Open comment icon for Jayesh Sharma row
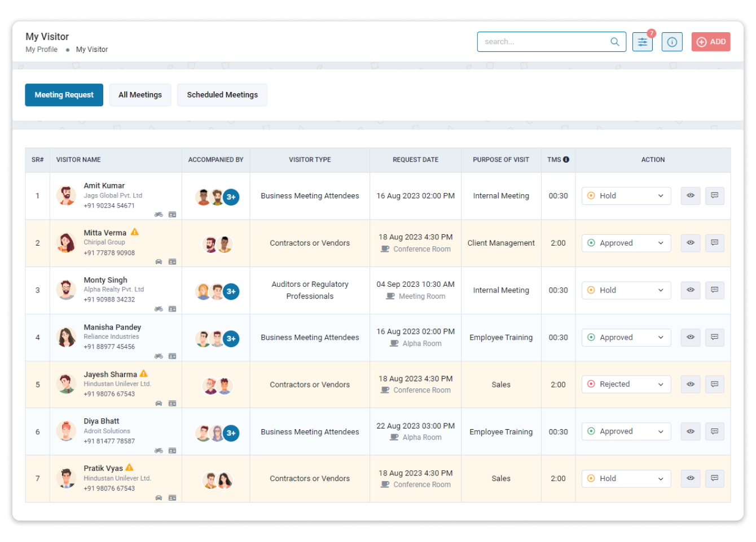 [714, 384]
